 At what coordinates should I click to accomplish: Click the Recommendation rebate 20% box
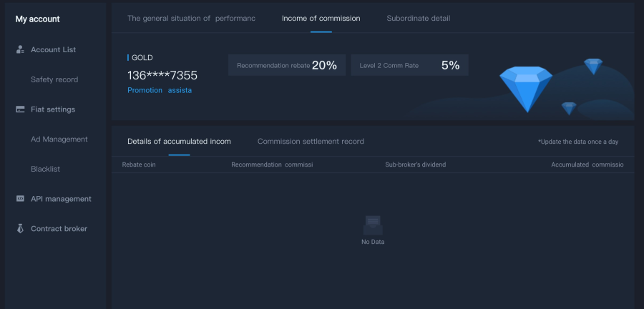pos(287,65)
